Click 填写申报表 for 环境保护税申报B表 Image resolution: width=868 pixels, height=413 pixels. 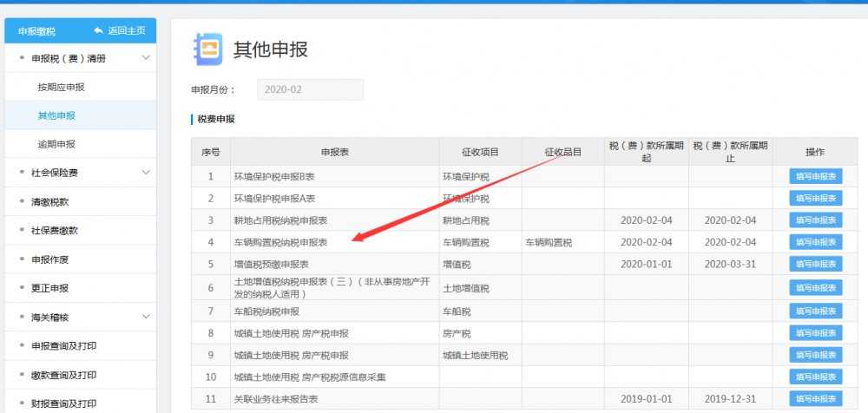click(x=815, y=176)
